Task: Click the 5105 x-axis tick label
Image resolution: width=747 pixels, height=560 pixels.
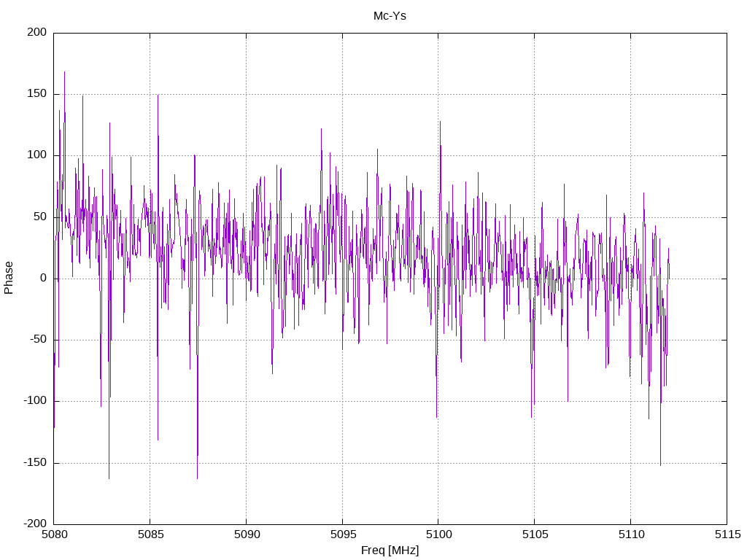Action: pos(535,534)
